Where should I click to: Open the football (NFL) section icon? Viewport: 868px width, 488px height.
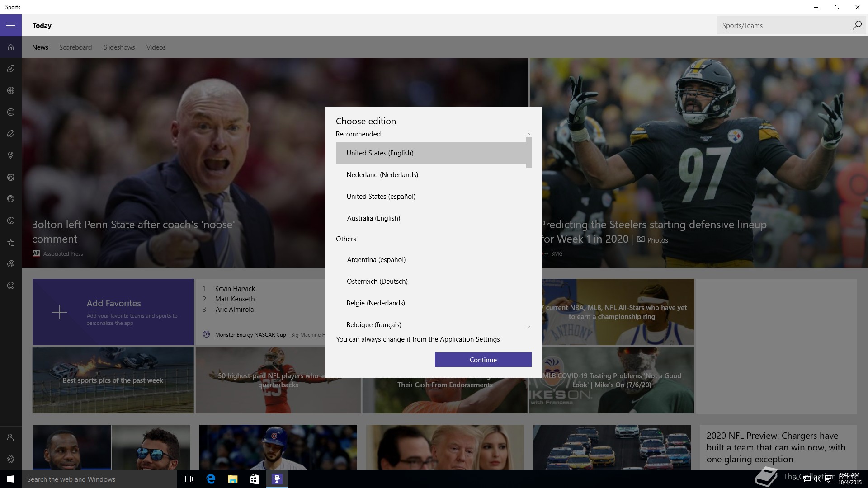tap(11, 69)
